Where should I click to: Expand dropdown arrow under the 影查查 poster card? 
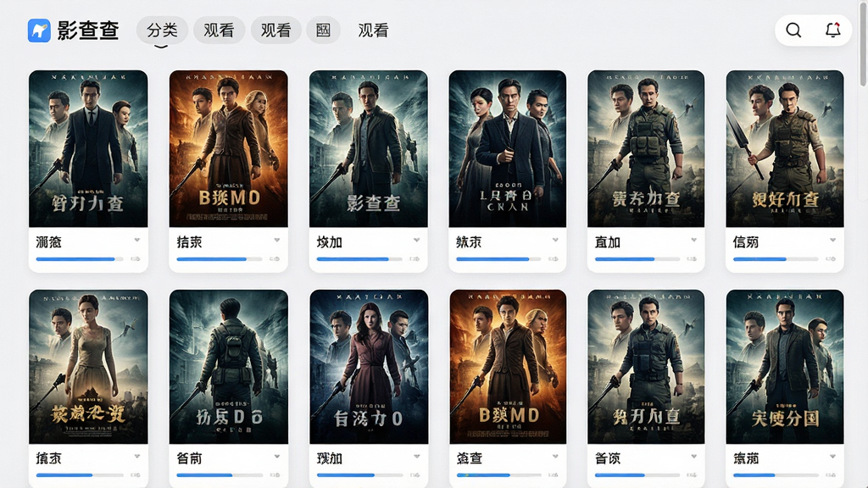click(417, 240)
